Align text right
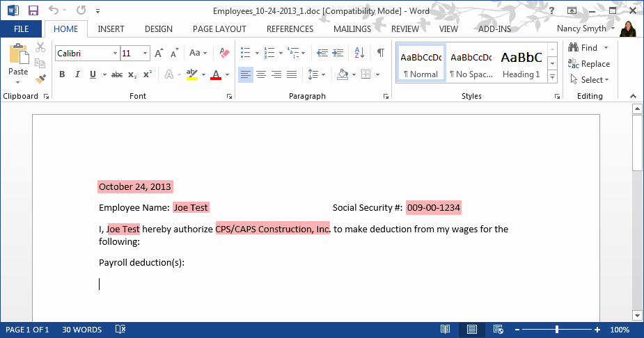 tap(276, 74)
